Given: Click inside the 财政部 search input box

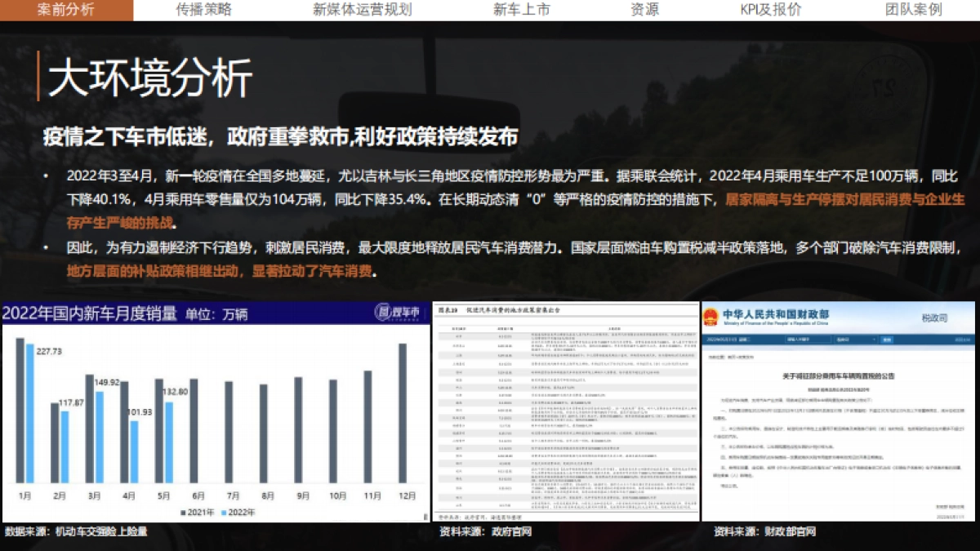Looking at the screenshot, I should tap(808, 339).
